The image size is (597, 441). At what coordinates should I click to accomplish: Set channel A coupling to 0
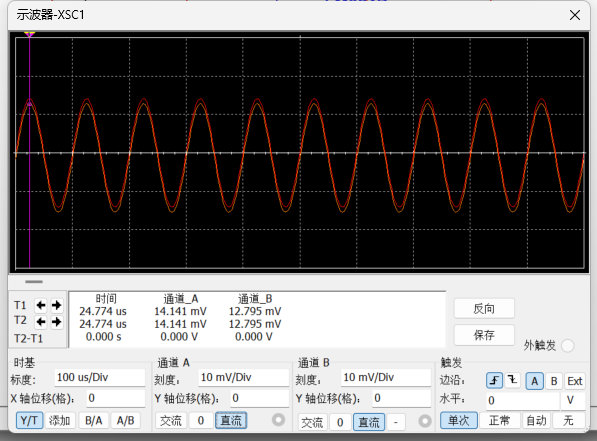click(x=201, y=420)
